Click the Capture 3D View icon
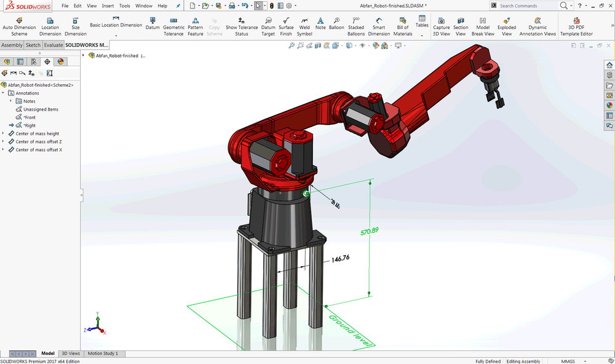 (441, 26)
